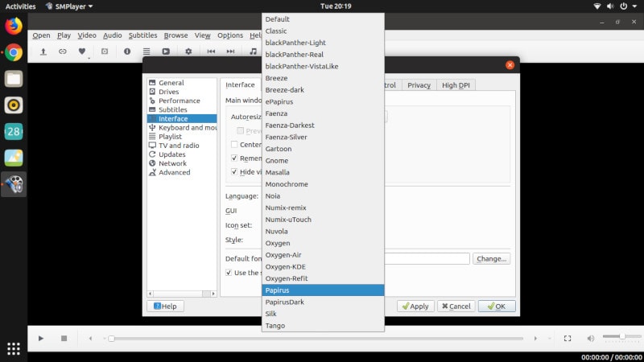Screen dimensions: 644x362
Task: Open the Subtitles menu in the menu bar
Action: pyautogui.click(x=142, y=35)
